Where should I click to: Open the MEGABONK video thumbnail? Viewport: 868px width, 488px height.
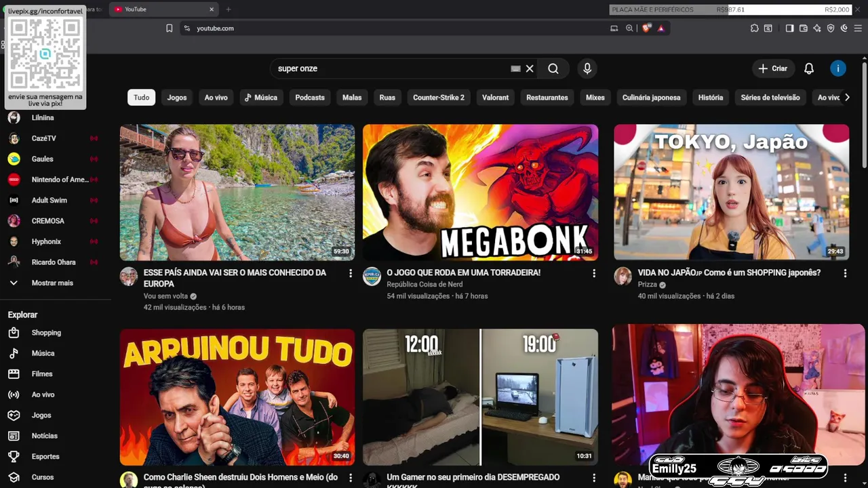(x=480, y=192)
